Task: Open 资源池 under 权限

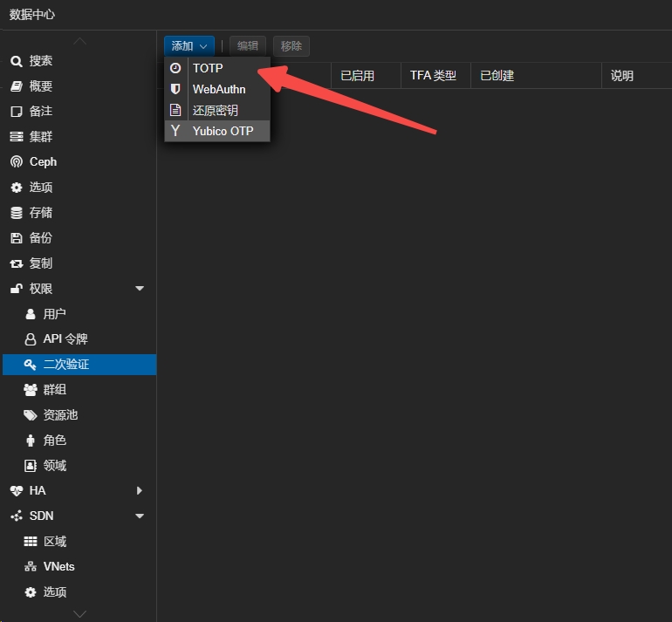Action: [79, 415]
